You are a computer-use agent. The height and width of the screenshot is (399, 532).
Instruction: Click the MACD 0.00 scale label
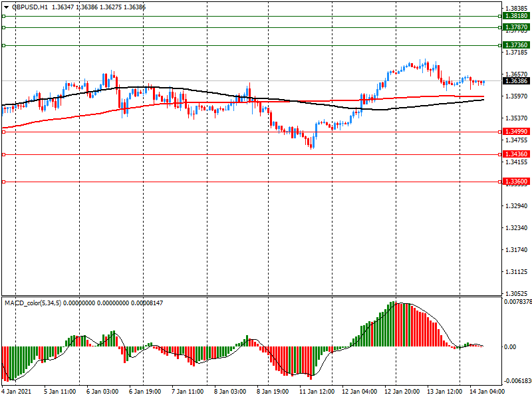point(511,346)
